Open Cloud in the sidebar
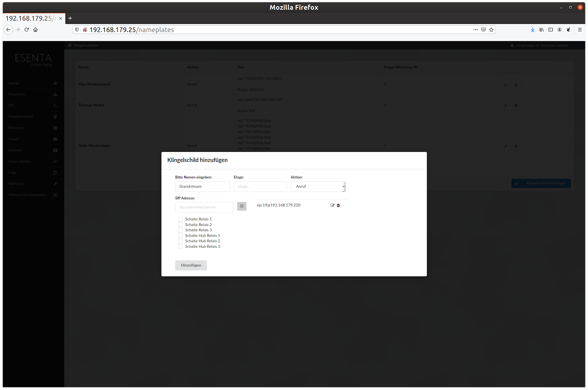Screen dimensions: 588x390 click(x=32, y=139)
